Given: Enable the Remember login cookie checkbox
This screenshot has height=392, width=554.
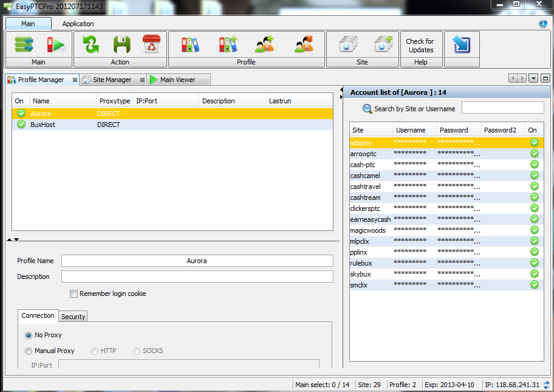Looking at the screenshot, I should coord(74,294).
